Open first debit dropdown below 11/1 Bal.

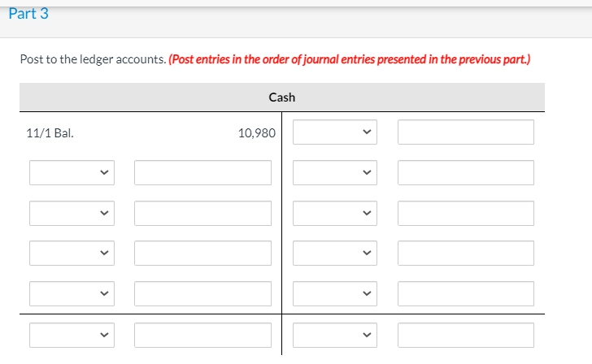(x=72, y=172)
